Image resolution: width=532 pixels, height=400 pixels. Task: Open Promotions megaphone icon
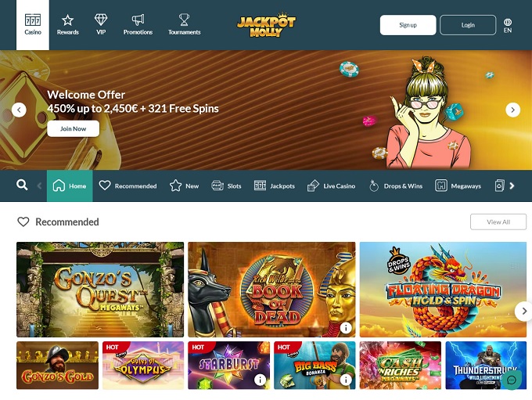[138, 20]
